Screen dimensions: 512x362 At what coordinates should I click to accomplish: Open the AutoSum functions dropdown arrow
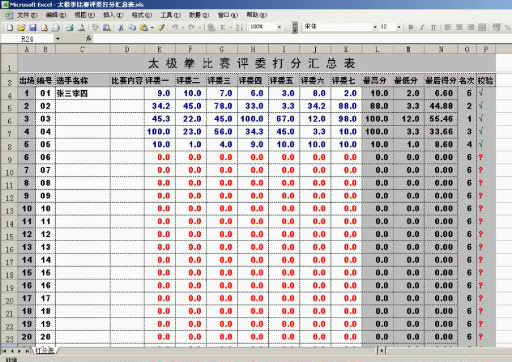[x=231, y=28]
